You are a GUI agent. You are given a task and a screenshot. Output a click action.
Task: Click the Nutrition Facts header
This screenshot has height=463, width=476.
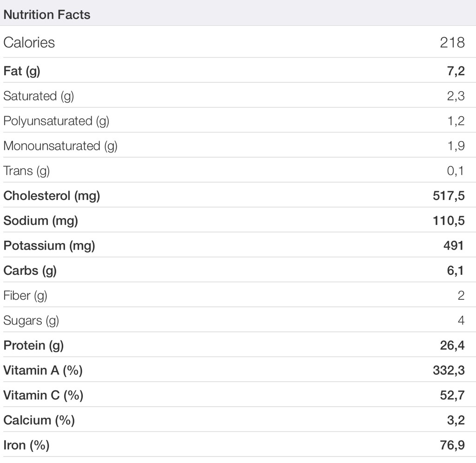pos(47,15)
